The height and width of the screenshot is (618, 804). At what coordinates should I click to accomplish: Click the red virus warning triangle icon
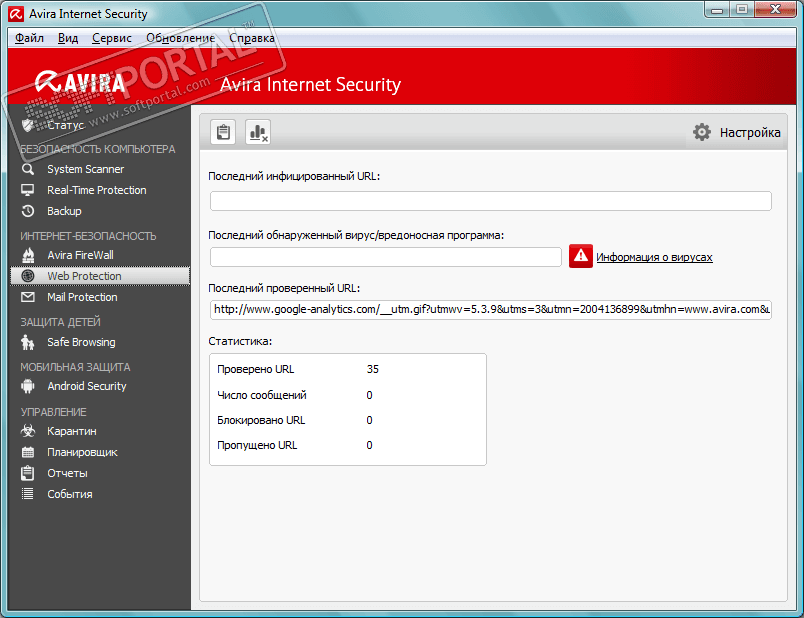580,256
